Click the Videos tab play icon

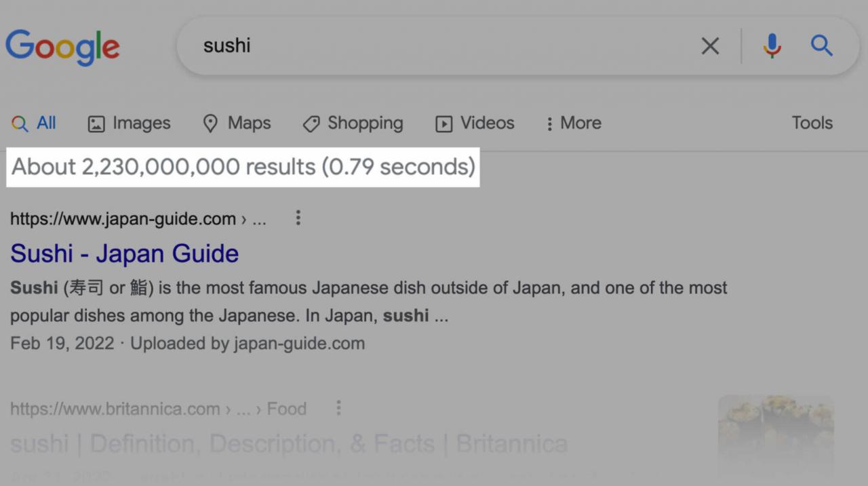(x=443, y=124)
